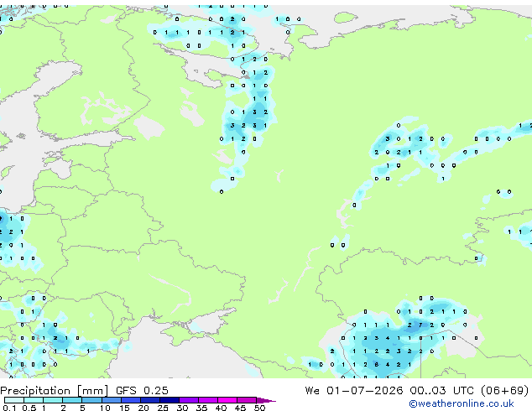The width and height of the screenshot is (532, 411).
Task: Click the 'We 01-07-2026 00..03 UTC' timestamp
Action: pos(389,391)
